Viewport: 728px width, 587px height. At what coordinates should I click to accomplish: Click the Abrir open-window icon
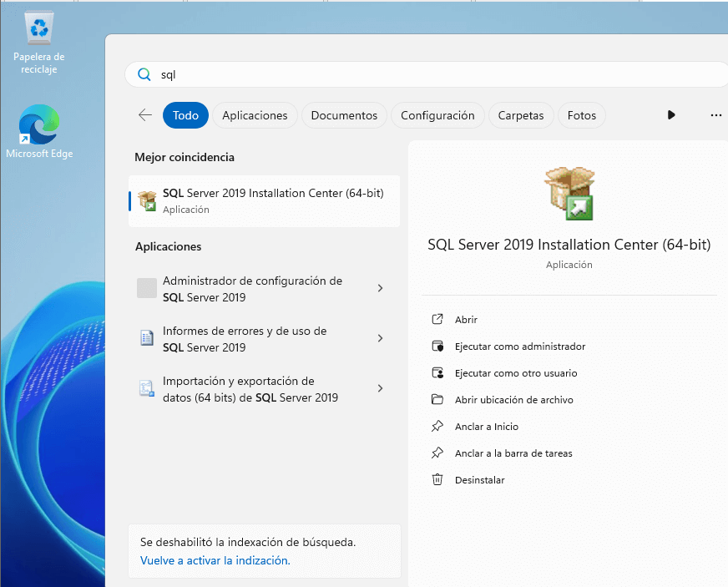click(x=437, y=319)
